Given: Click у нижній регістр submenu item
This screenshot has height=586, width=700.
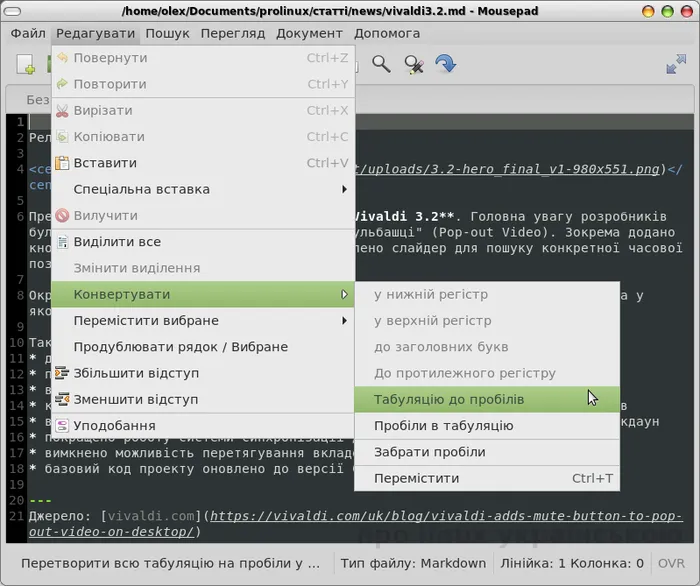Looking at the screenshot, I should click(x=487, y=295).
